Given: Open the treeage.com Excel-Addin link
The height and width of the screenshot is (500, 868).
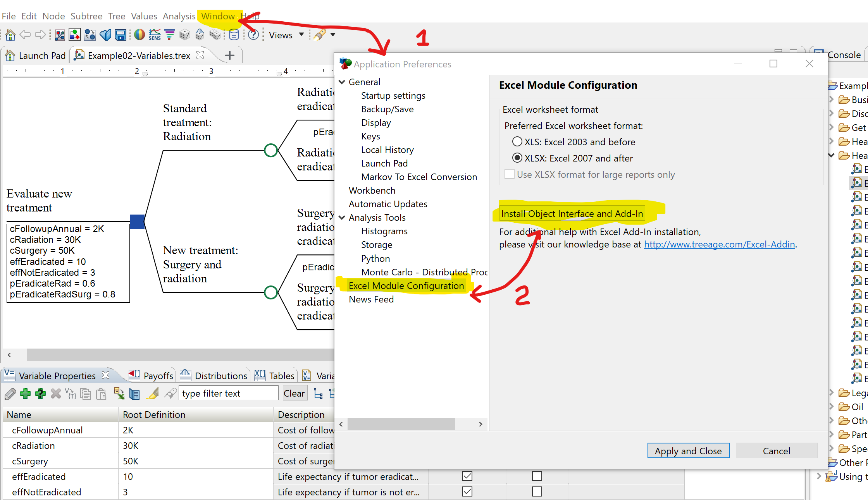Looking at the screenshot, I should point(719,244).
